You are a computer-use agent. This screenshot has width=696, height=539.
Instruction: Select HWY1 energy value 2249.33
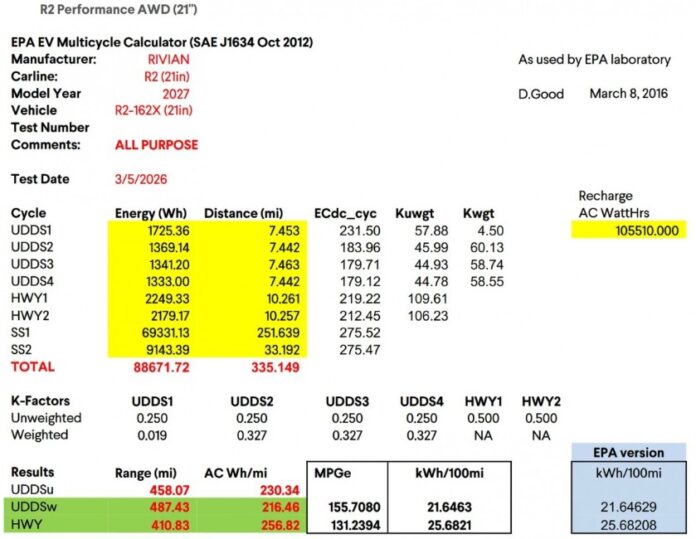click(167, 299)
